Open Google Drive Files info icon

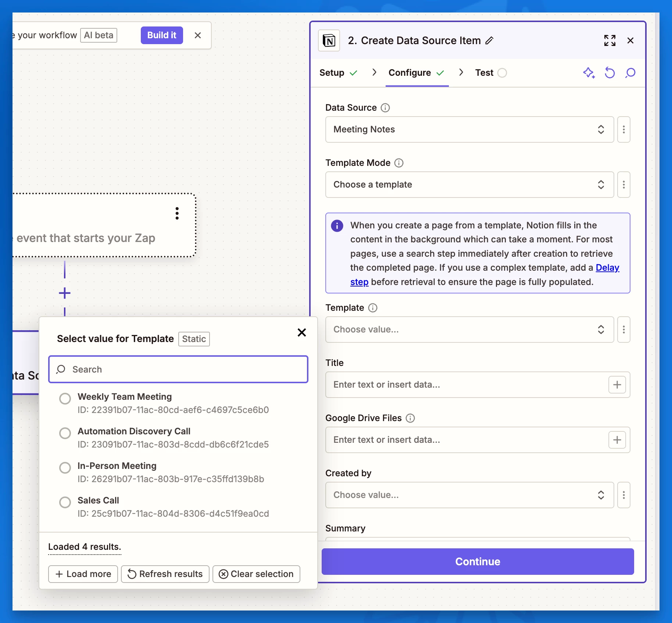tap(410, 418)
